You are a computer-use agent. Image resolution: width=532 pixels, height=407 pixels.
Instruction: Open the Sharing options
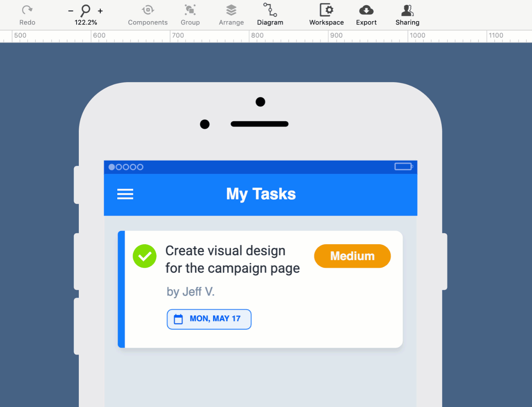pyautogui.click(x=407, y=10)
